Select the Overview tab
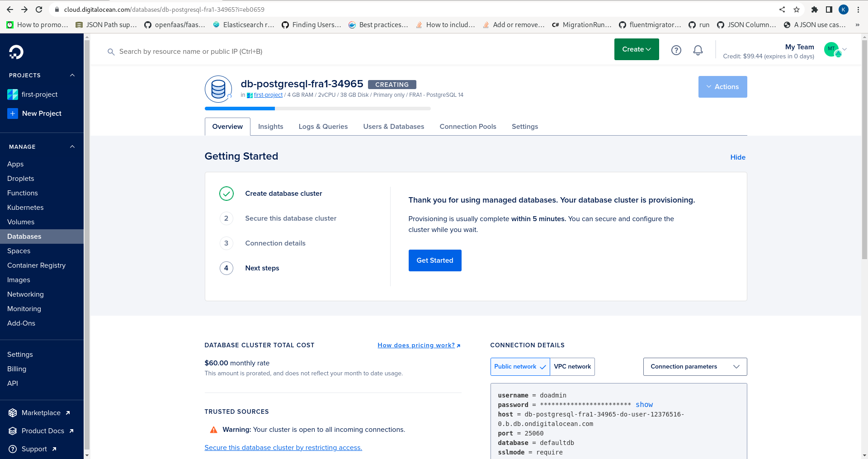 [x=227, y=127]
